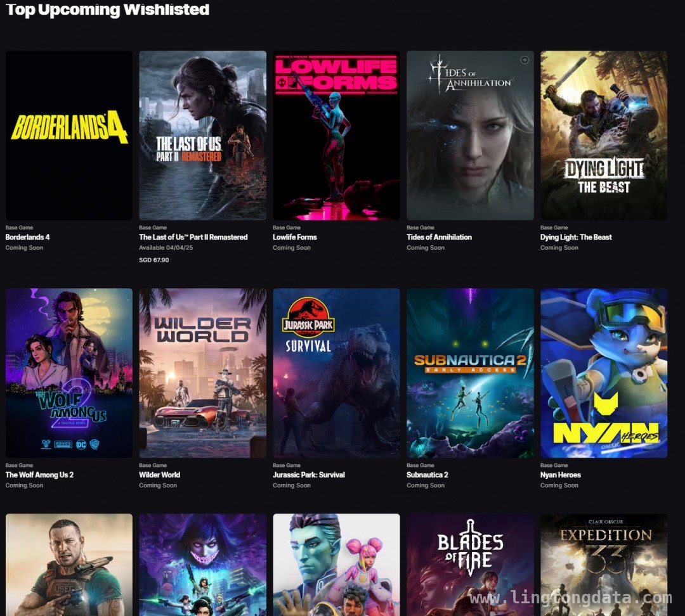Screen dimensions: 685x616
Task: Open Wilder World cover art
Action: [203, 373]
